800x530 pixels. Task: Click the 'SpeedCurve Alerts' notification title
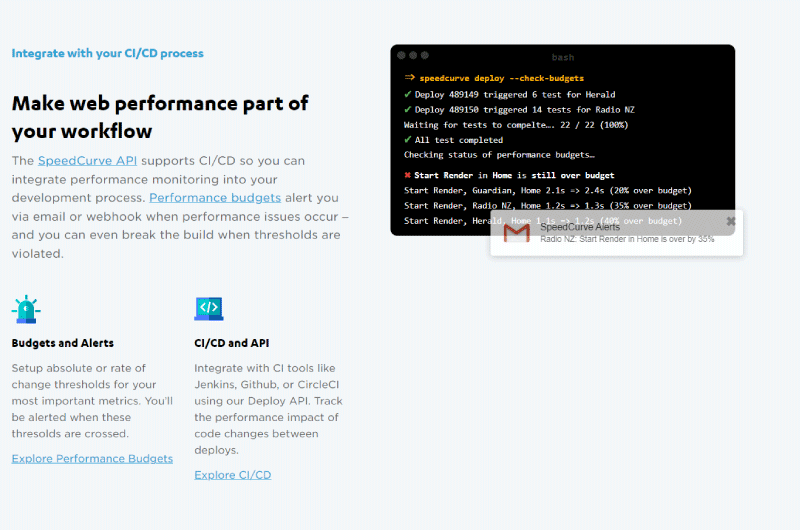[580, 227]
